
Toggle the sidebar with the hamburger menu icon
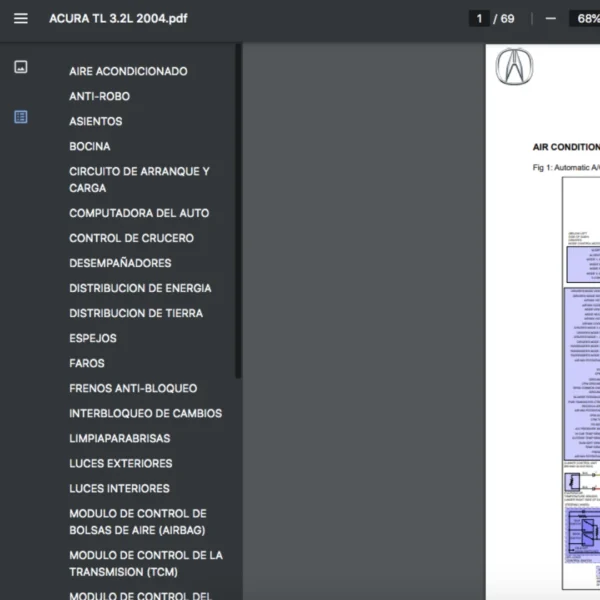[x=21, y=19]
